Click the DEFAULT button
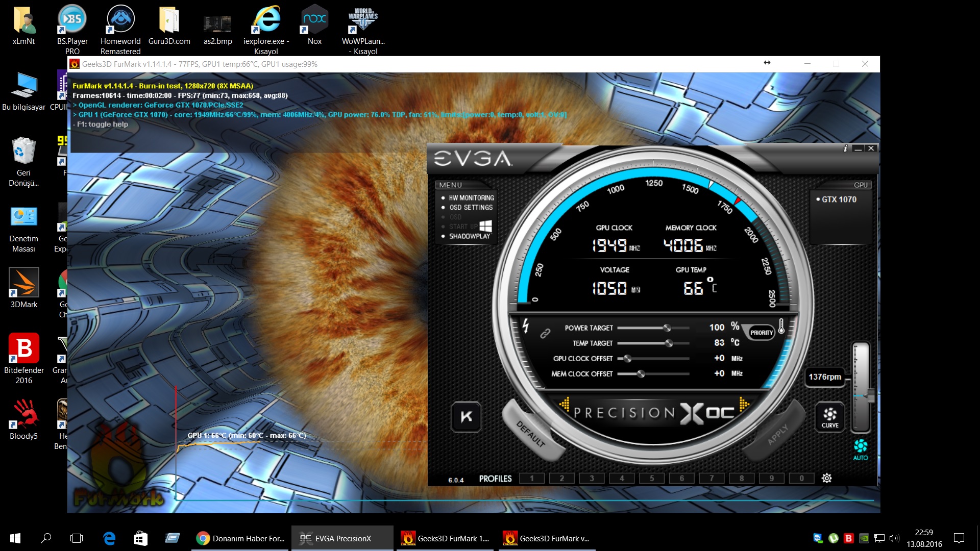 point(531,433)
